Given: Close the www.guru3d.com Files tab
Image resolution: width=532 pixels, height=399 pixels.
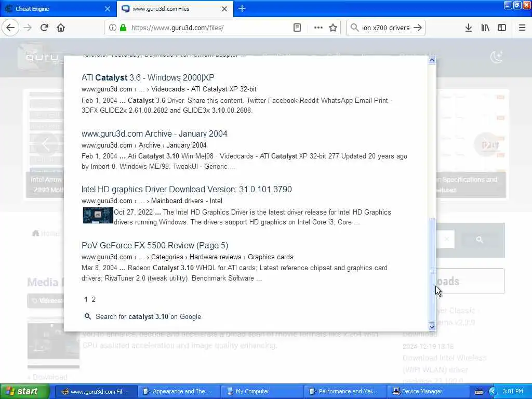Looking at the screenshot, I should pos(224,9).
